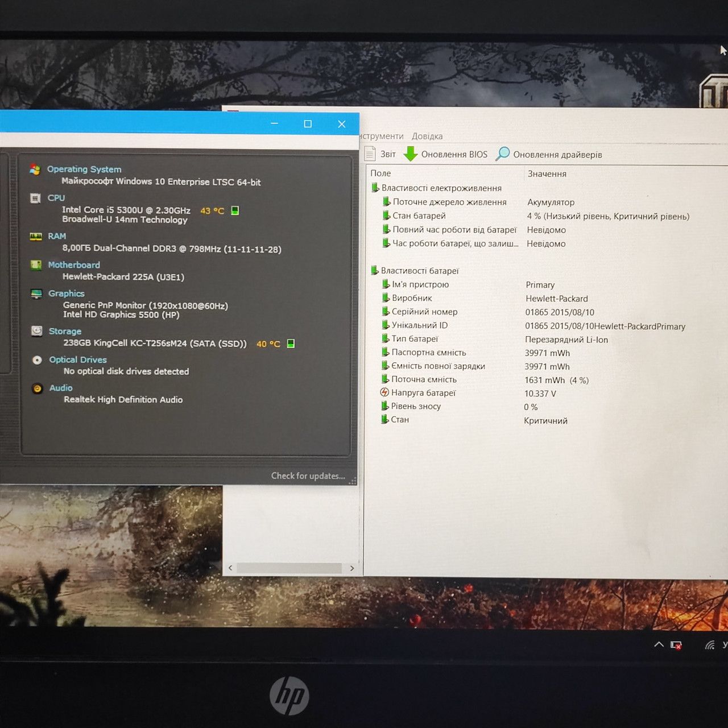Click the magnifier Оновлення драйверів icon
This screenshot has width=728, height=728.
coord(503,154)
